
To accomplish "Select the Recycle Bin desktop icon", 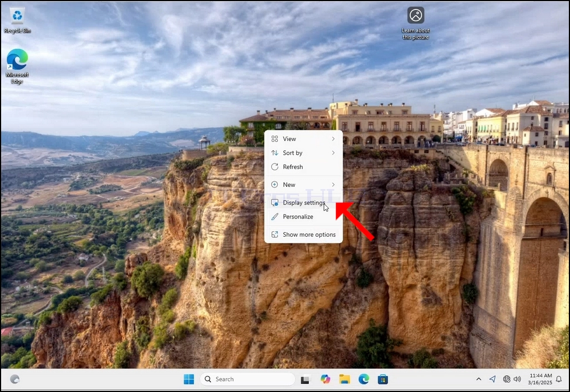I will click(x=17, y=21).
